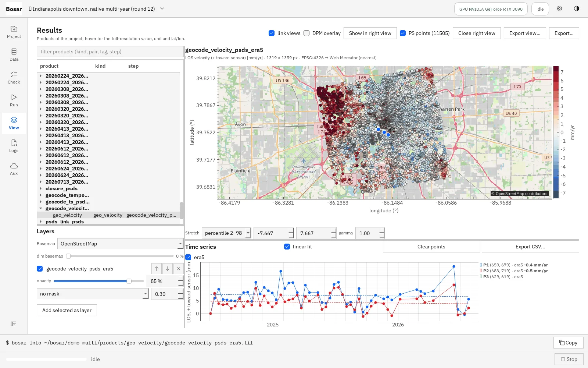588x368 pixels.
Task: Open the Data sidebar panel
Action: click(14, 54)
